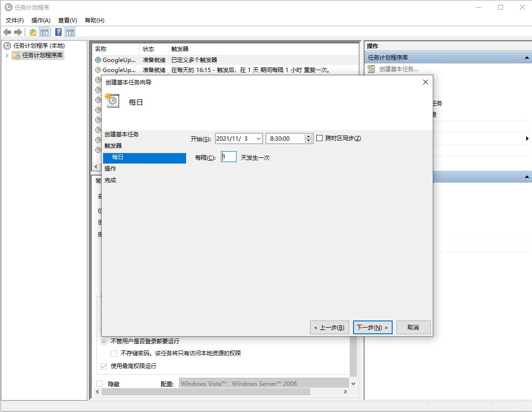This screenshot has width=532, height=412.
Task: Click the back arrow toolbar icon
Action: (x=7, y=32)
